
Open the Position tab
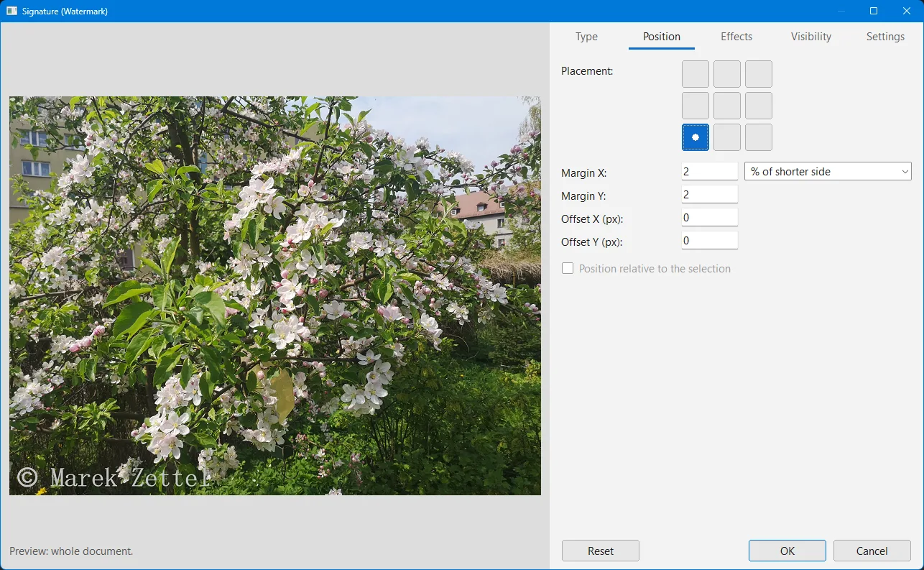coord(662,37)
